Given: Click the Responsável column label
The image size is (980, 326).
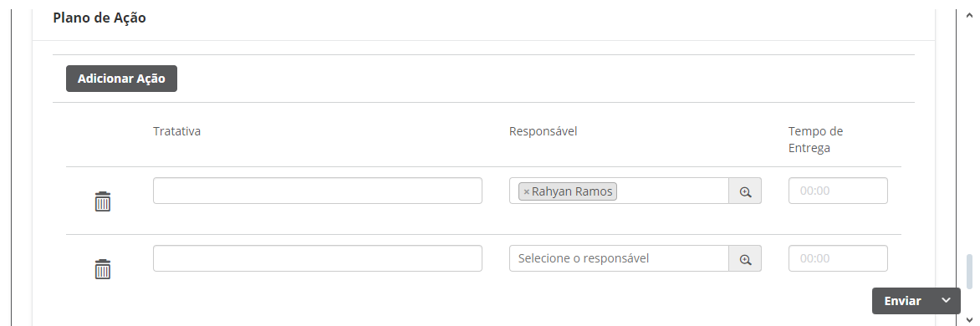Looking at the screenshot, I should (x=544, y=131).
